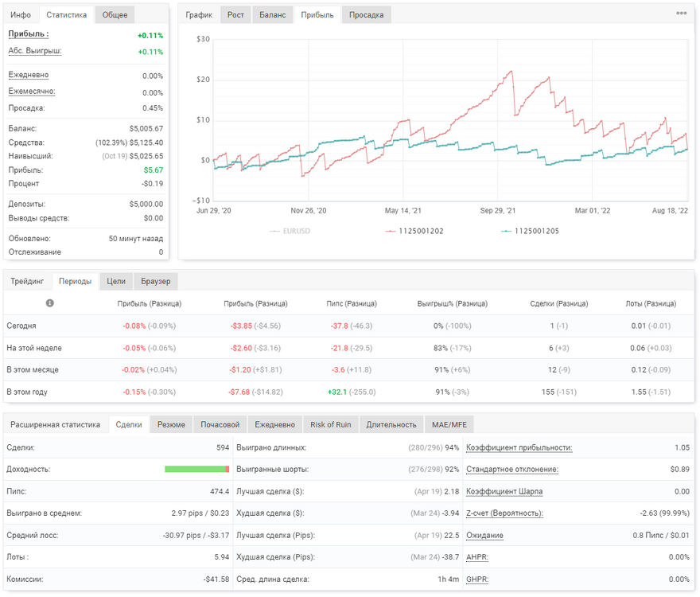Select Расширенная статистика tab
Screen dimensions: 700x597
coord(56,424)
